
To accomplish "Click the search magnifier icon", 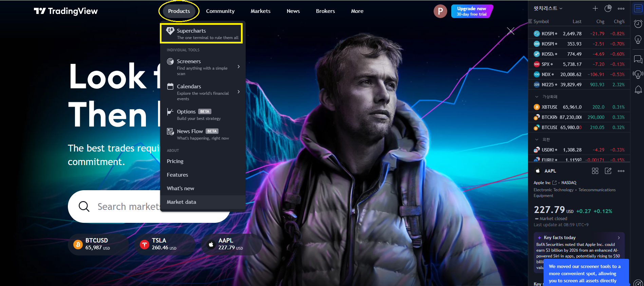I will point(84,207).
